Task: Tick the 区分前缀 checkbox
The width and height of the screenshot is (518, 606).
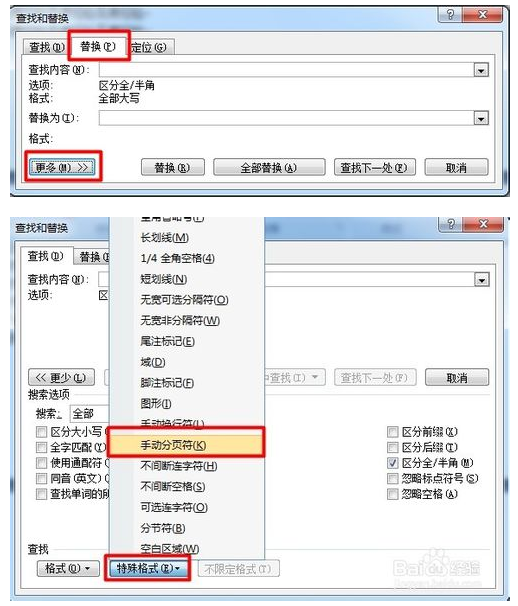Action: (392, 432)
